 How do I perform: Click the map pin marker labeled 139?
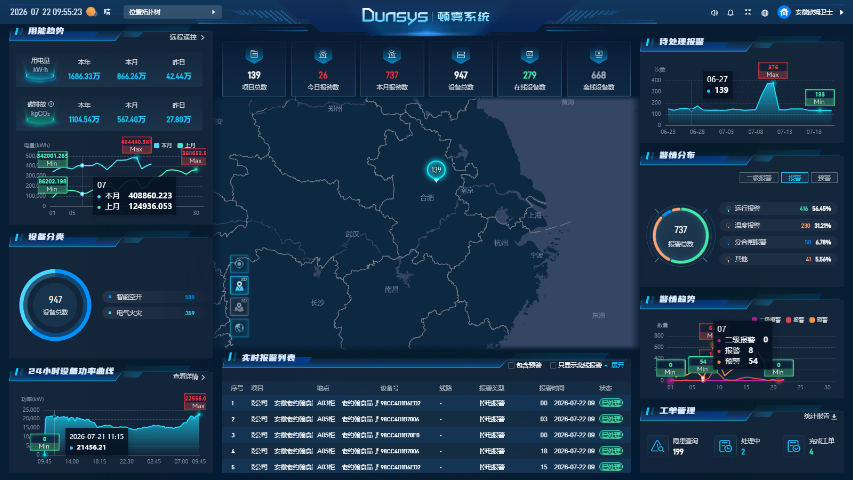point(436,171)
